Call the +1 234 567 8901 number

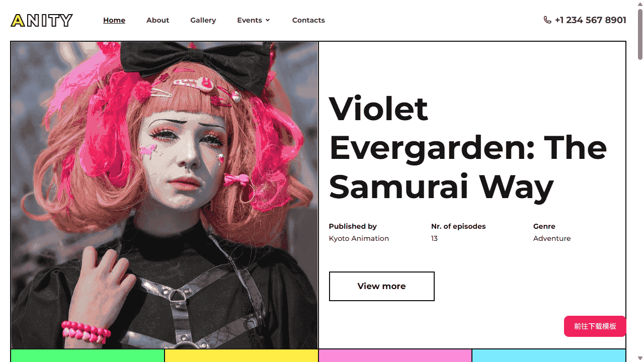591,20
